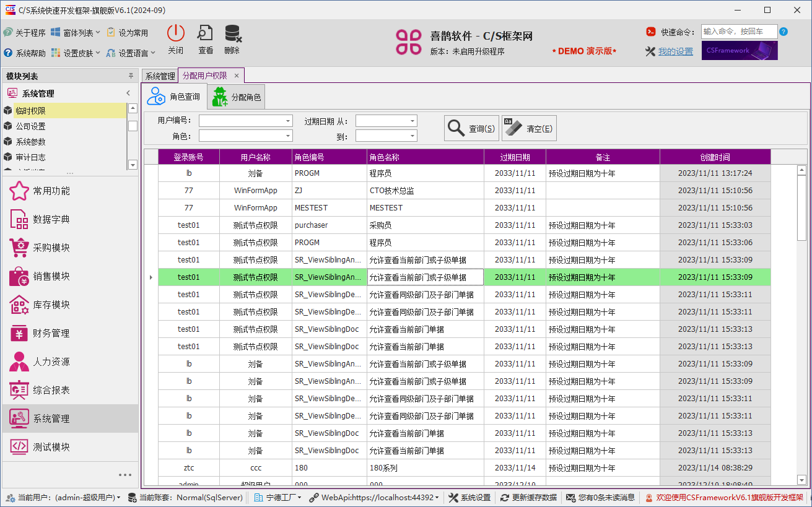The width and height of the screenshot is (812, 507).
Task: Select the 角色查询 tab
Action: click(x=176, y=97)
